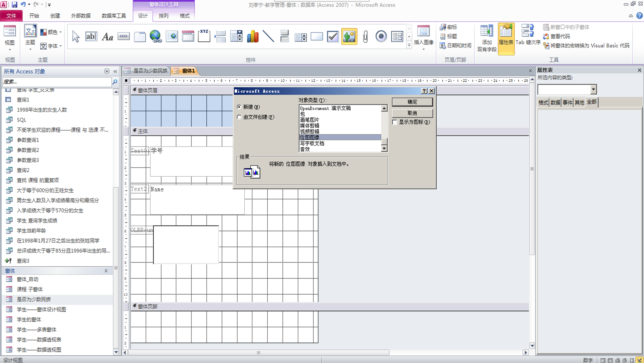Enable the 显示为图标 checkbox

point(395,122)
